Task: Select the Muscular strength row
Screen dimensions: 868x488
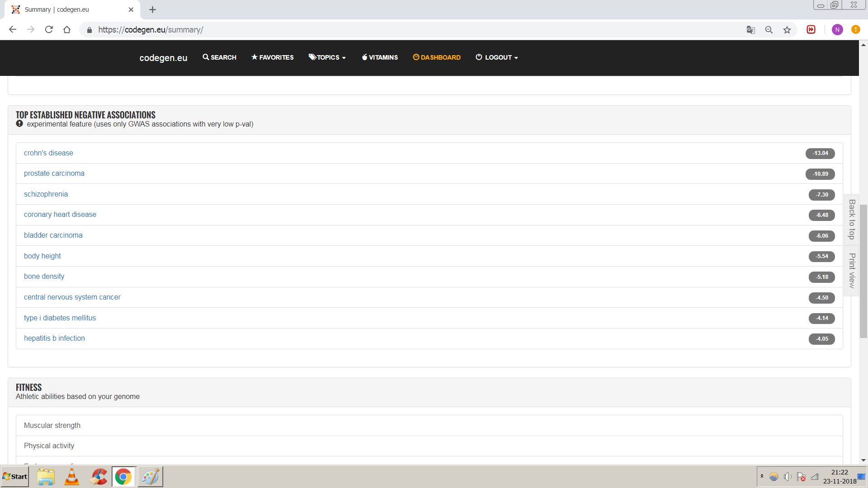Action: [429, 426]
